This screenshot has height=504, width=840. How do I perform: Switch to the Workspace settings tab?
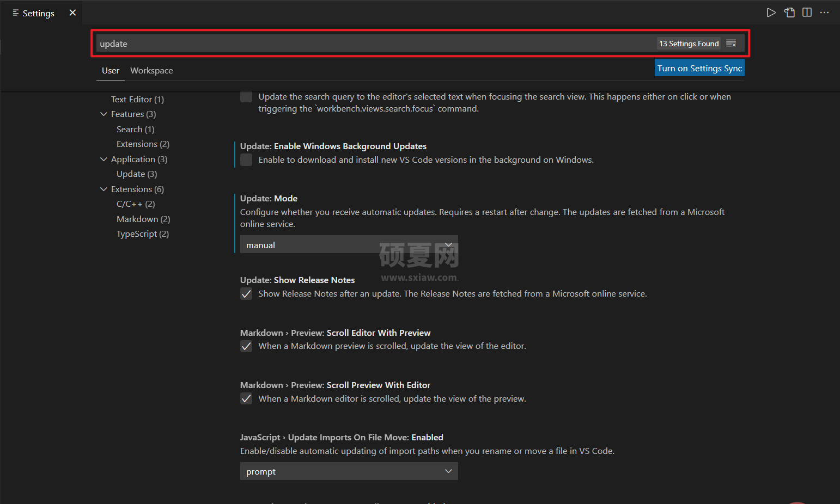pyautogui.click(x=151, y=71)
